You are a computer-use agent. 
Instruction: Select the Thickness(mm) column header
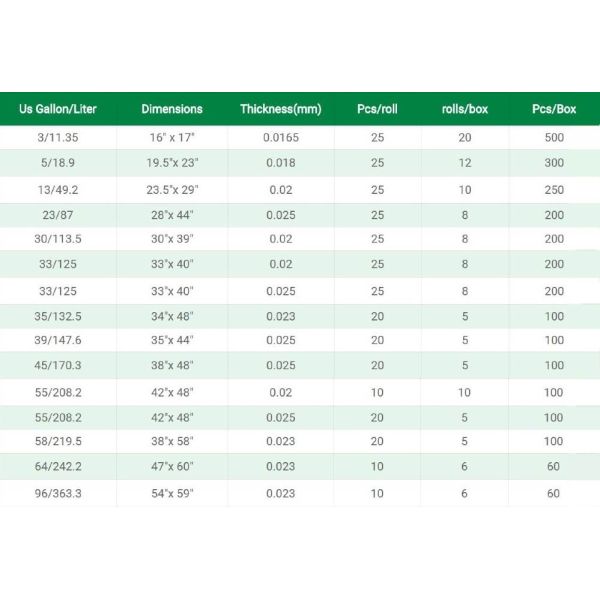pos(281,109)
